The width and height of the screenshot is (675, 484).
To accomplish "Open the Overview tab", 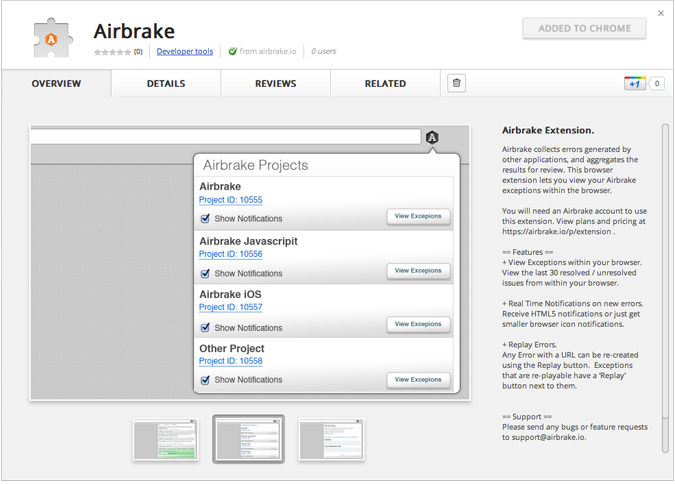I will (56, 84).
